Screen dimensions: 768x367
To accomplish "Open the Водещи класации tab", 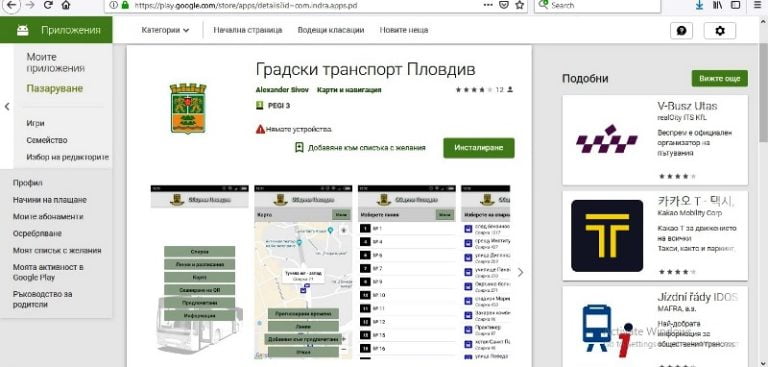I will click(331, 30).
